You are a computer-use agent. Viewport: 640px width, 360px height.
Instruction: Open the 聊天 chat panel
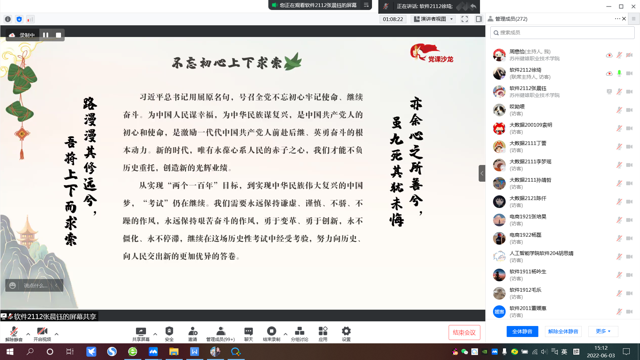point(248,333)
